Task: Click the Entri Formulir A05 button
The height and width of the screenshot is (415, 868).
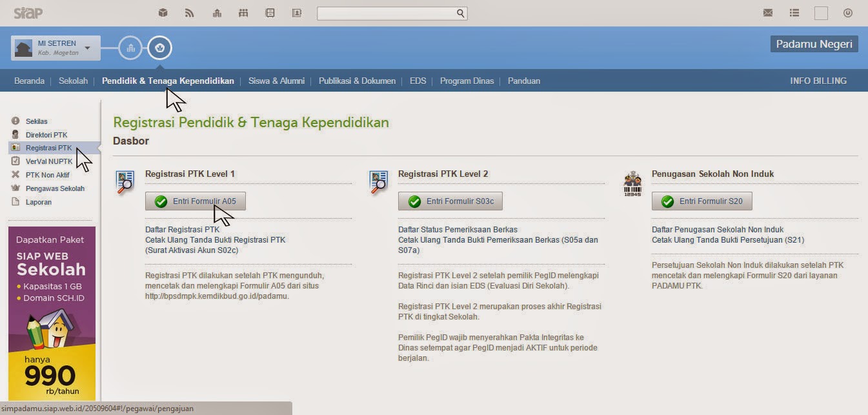Action: 196,201
